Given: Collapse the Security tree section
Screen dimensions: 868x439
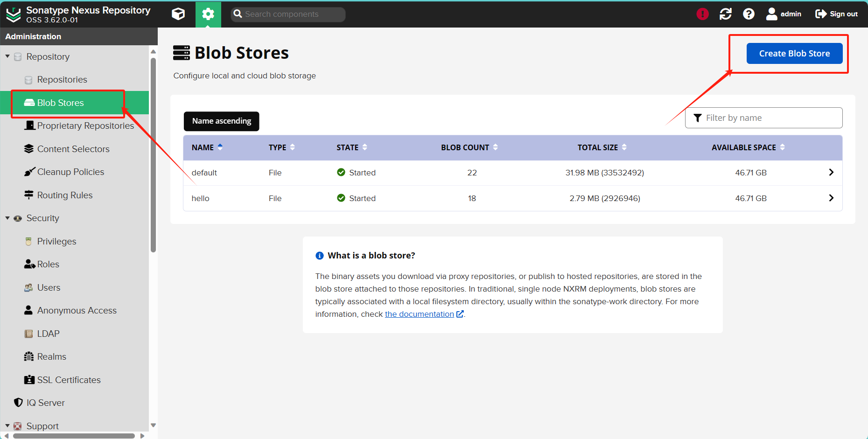Looking at the screenshot, I should point(7,218).
